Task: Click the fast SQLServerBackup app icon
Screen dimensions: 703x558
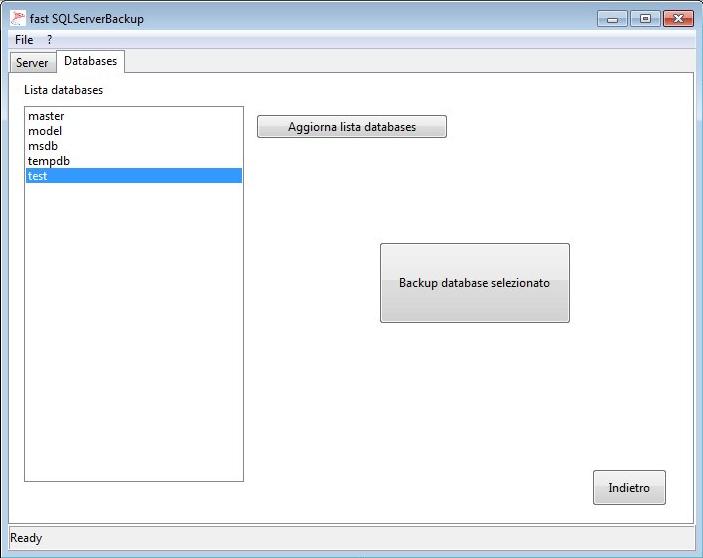Action: [x=18, y=18]
